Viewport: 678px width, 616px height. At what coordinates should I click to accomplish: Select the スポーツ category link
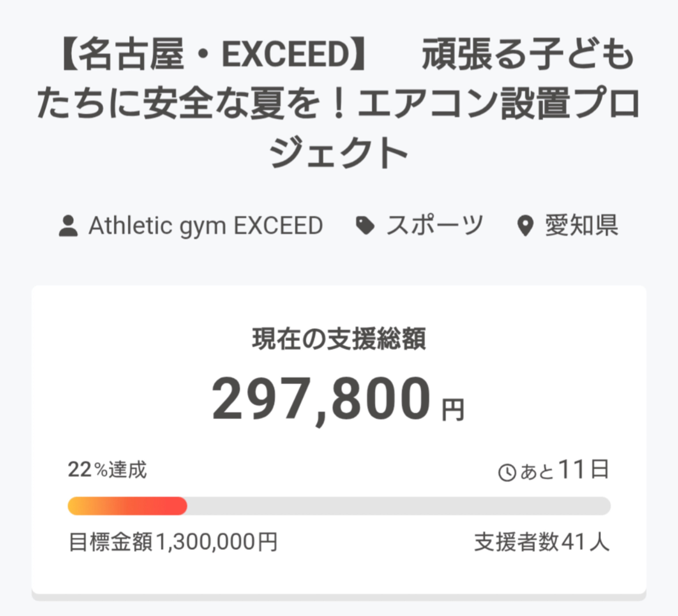point(435,225)
